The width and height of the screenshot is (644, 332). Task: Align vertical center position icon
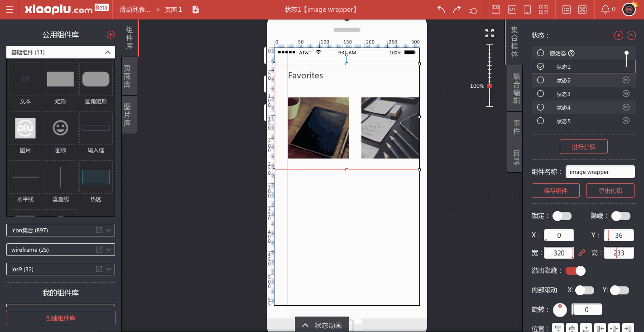pos(572,328)
